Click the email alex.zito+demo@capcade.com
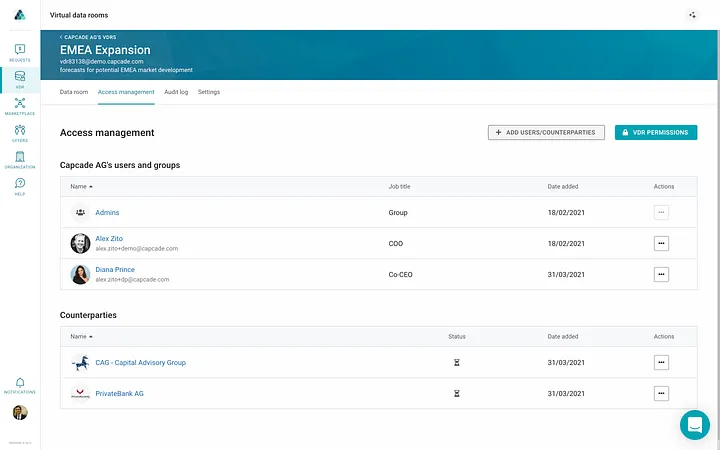 (x=136, y=248)
